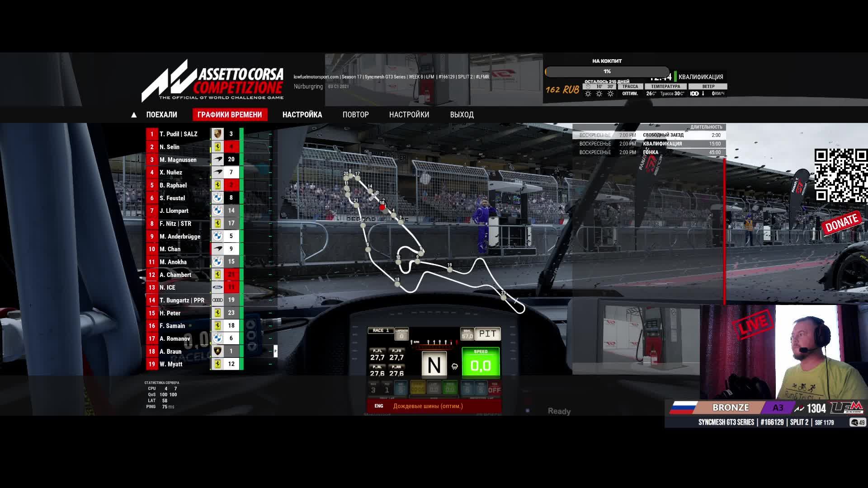This screenshot has height=488, width=868.
Task: Click the Audi rings beside T. Bungartz
Action: click(x=217, y=300)
